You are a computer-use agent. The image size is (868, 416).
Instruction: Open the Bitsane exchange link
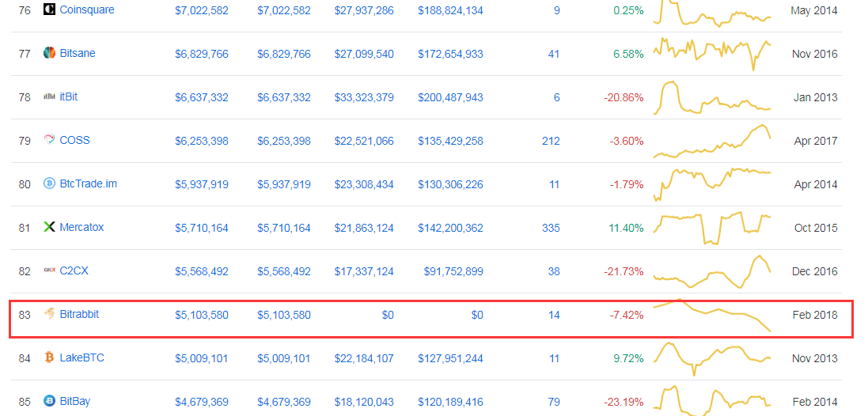(78, 53)
